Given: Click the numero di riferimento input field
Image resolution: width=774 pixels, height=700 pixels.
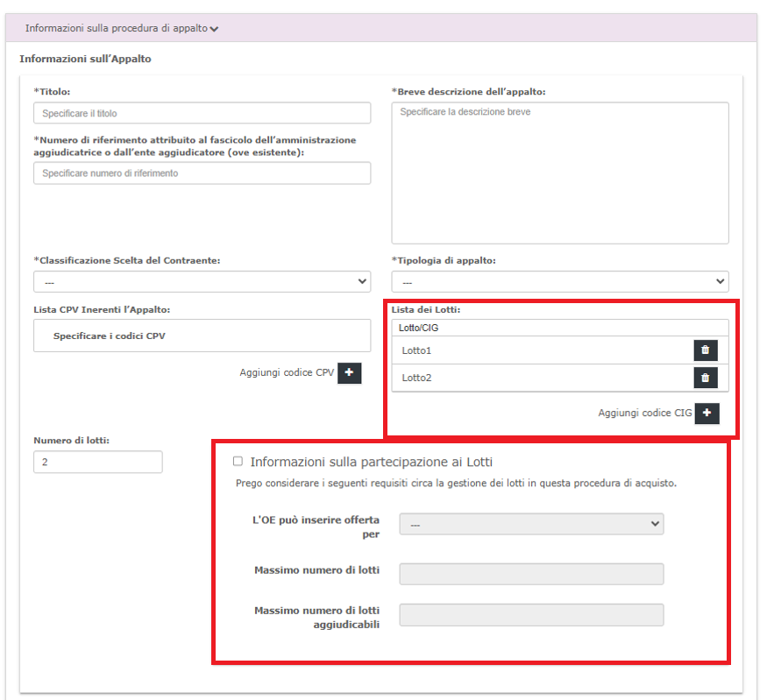Looking at the screenshot, I should [x=202, y=173].
